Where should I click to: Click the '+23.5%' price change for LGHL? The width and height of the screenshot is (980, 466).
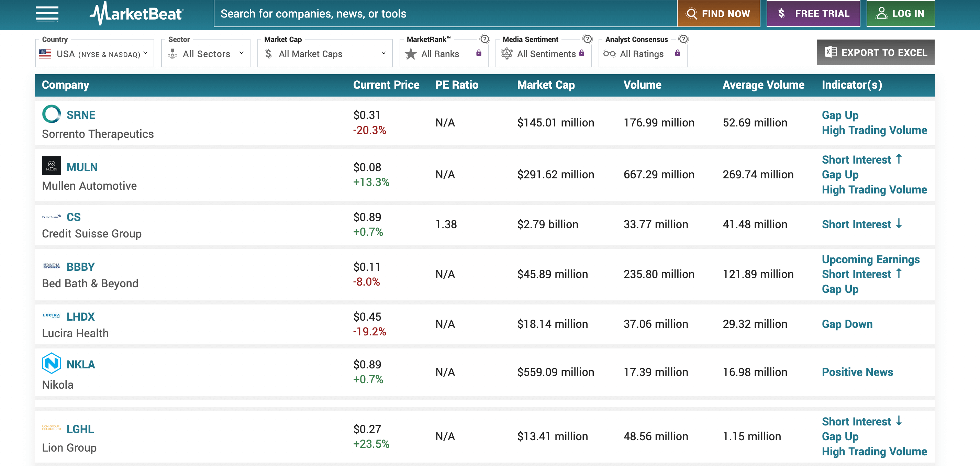pyautogui.click(x=371, y=444)
